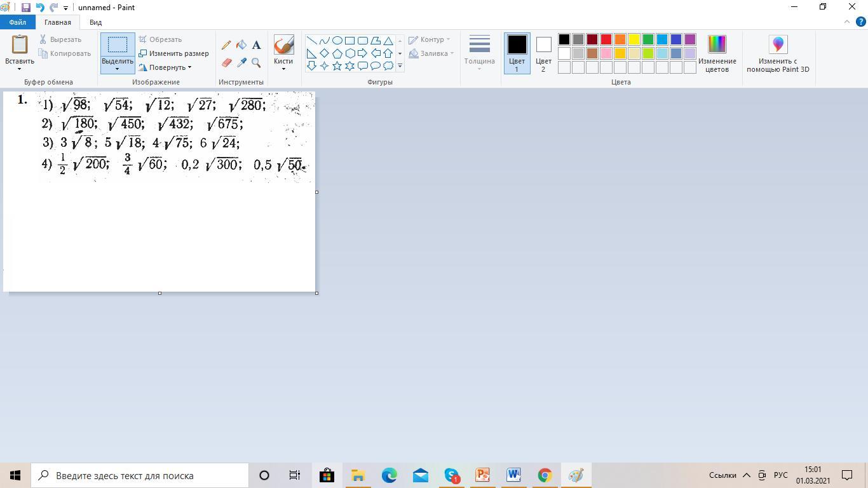
Task: Select the Magnifier tool
Action: pos(256,62)
